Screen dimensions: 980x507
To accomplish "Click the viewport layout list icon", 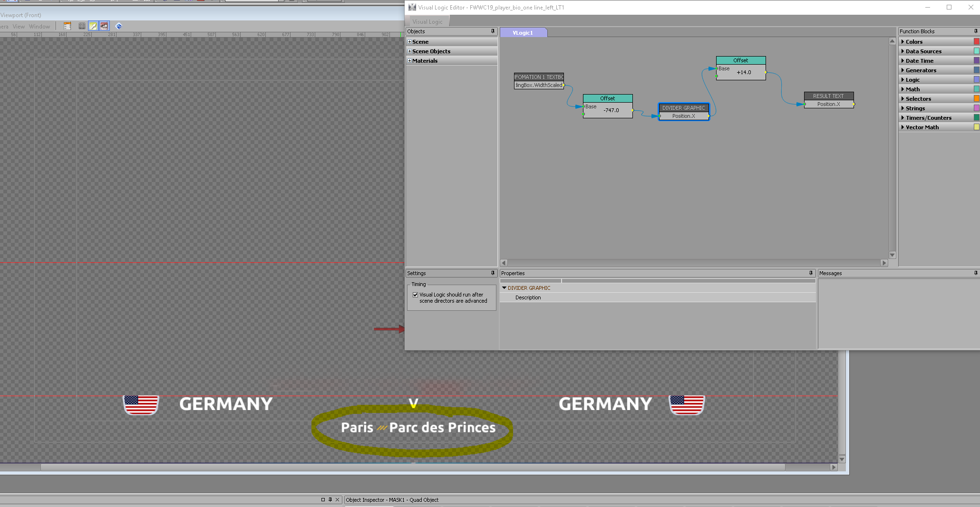I will point(67,26).
